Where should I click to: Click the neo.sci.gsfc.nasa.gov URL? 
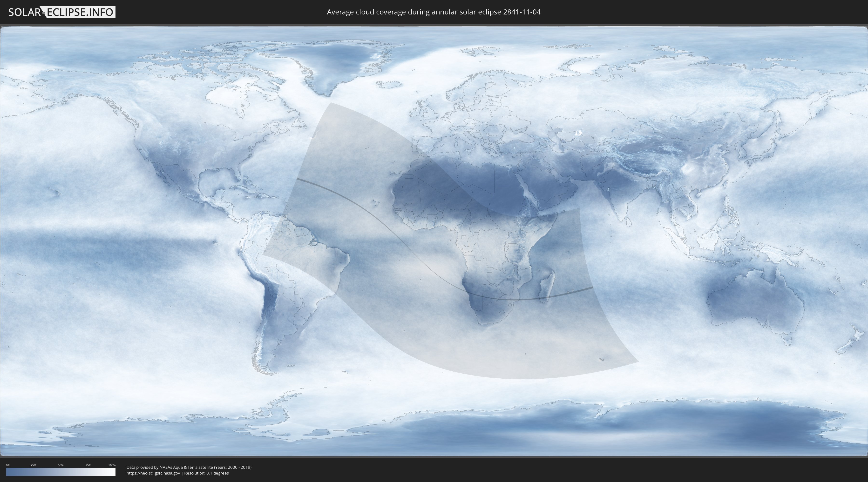coord(153,473)
